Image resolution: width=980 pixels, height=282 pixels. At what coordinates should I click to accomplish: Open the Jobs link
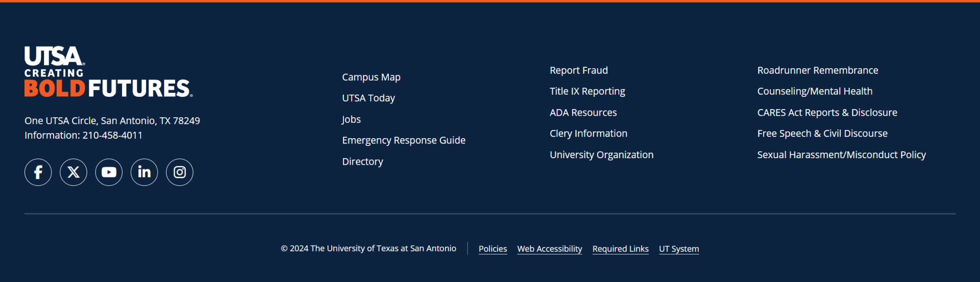point(352,119)
